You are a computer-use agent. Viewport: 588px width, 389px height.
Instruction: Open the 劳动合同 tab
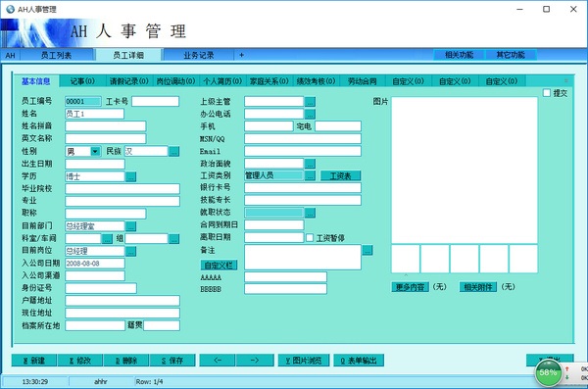coord(363,81)
